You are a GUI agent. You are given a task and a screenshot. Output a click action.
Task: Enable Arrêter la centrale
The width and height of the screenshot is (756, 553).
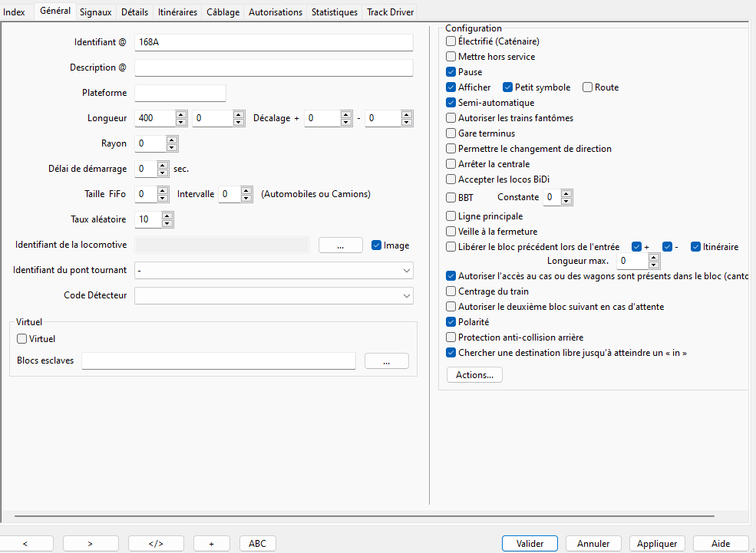pos(451,164)
